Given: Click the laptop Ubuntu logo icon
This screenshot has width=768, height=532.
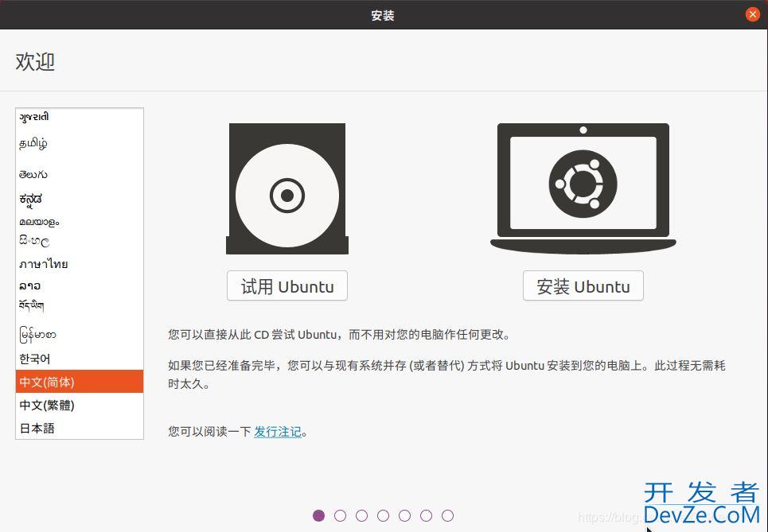Looking at the screenshot, I should pos(583,188).
